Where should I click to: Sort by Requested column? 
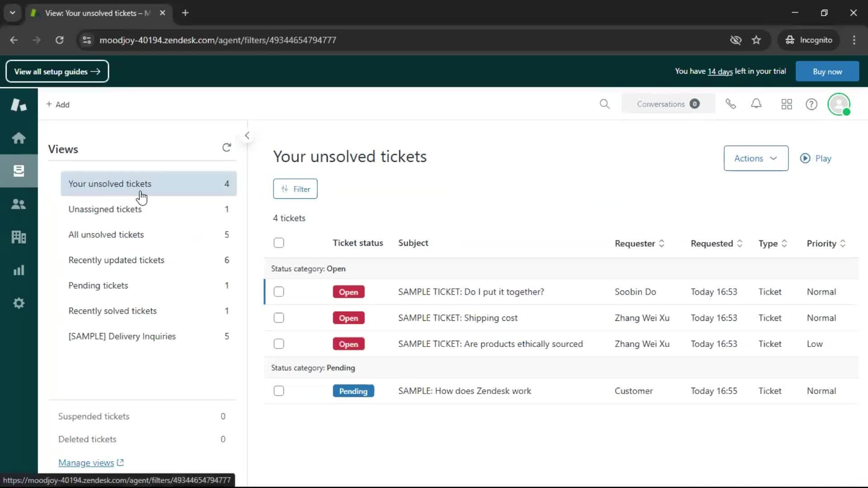pyautogui.click(x=717, y=244)
